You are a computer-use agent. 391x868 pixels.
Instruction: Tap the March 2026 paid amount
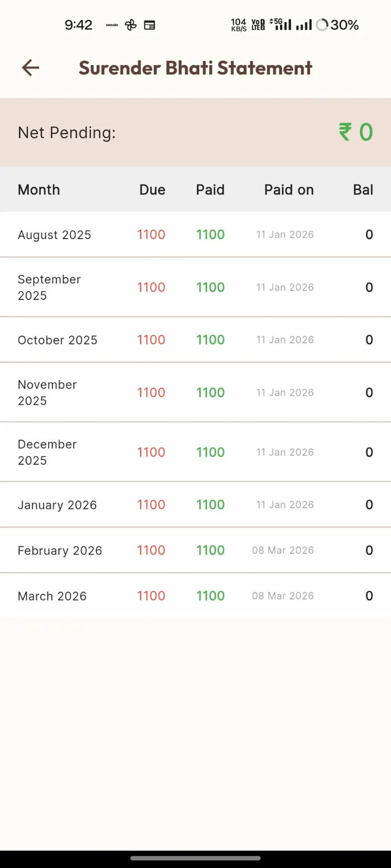click(x=210, y=596)
